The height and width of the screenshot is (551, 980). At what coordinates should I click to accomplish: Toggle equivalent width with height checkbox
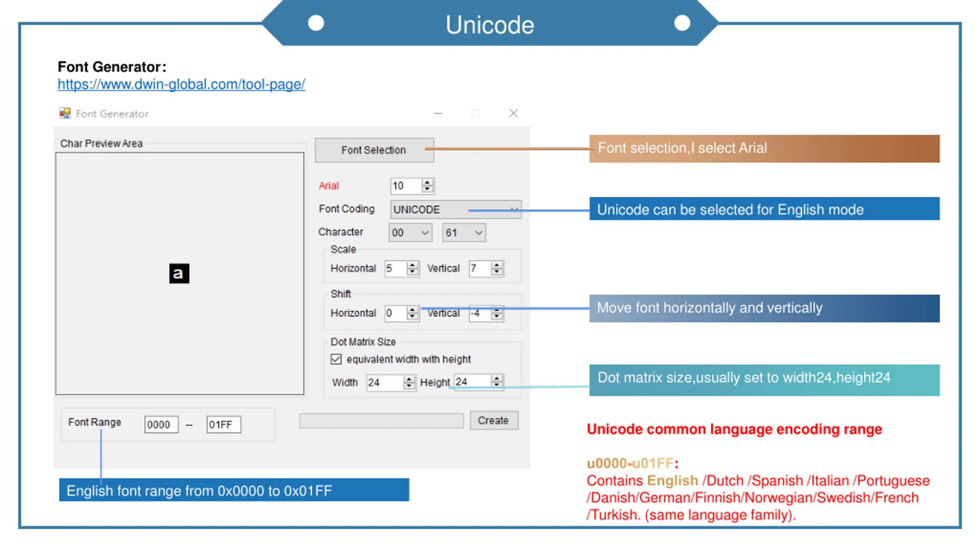pyautogui.click(x=336, y=359)
